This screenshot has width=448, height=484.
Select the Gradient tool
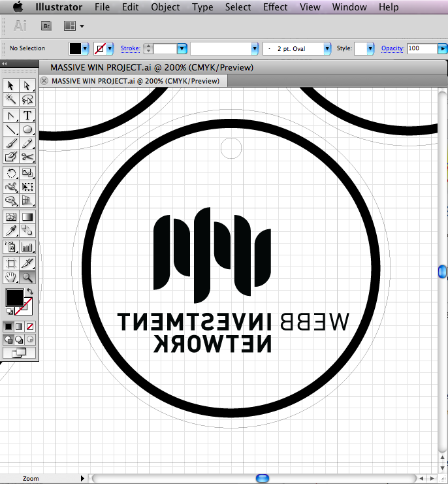pos(27,217)
